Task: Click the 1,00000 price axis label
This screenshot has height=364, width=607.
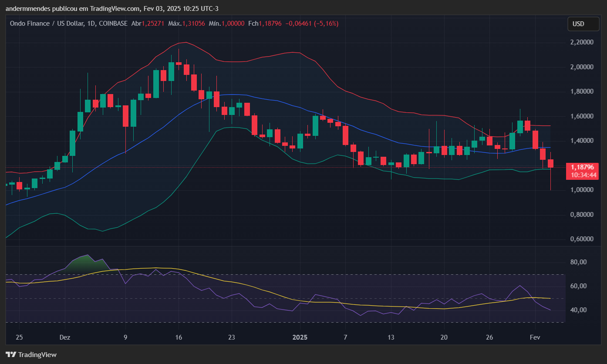Action: pos(583,190)
